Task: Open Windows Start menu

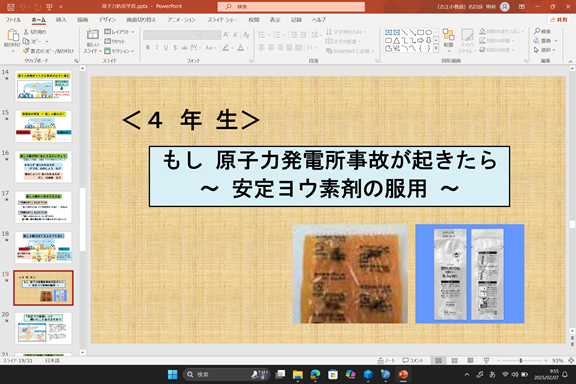Action: pyautogui.click(x=172, y=374)
